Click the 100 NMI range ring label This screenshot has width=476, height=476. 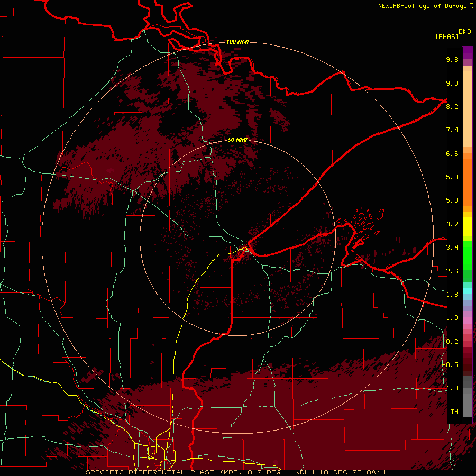click(237, 42)
